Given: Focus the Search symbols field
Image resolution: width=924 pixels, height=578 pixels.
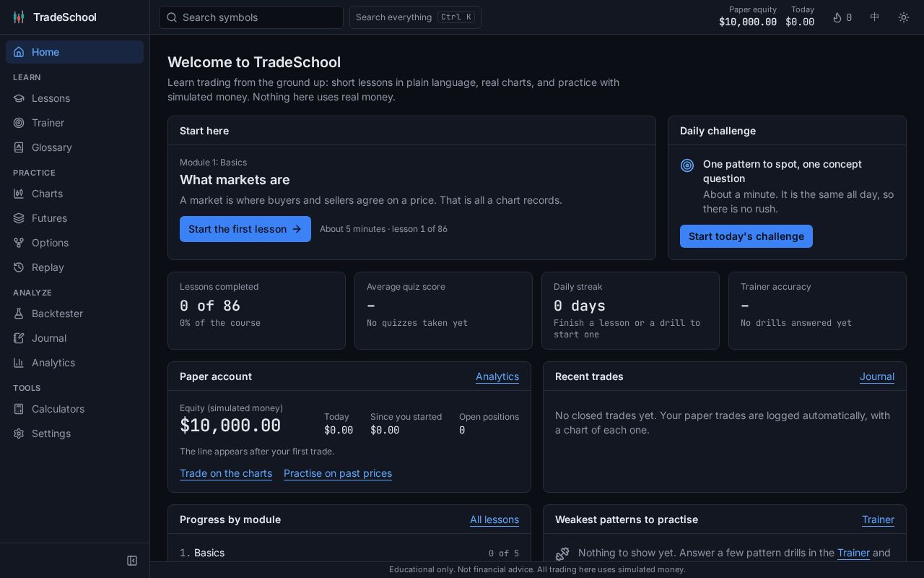Looking at the screenshot, I should [251, 17].
